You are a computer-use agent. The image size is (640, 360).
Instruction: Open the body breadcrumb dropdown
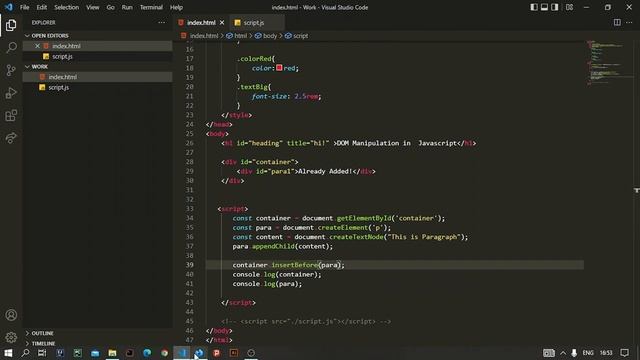(x=266, y=36)
